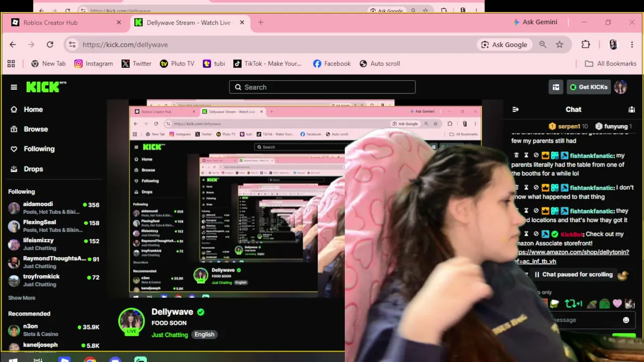Open troyfromkick channel in Following list
The width and height of the screenshot is (644, 362).
pos(54,280)
